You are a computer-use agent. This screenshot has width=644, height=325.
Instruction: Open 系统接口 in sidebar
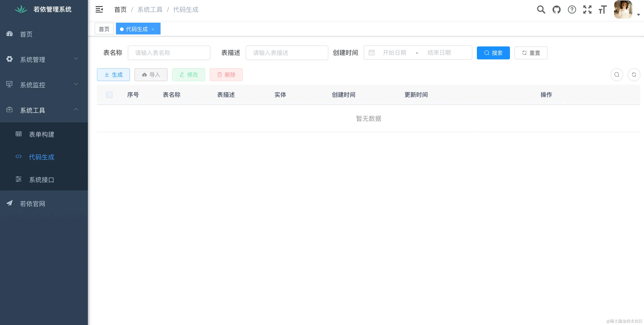[x=41, y=180]
